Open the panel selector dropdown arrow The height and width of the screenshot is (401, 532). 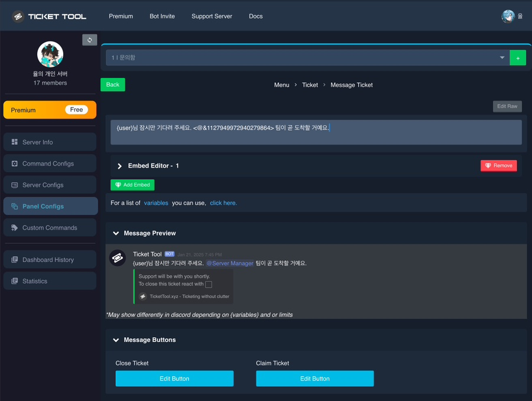coord(502,58)
